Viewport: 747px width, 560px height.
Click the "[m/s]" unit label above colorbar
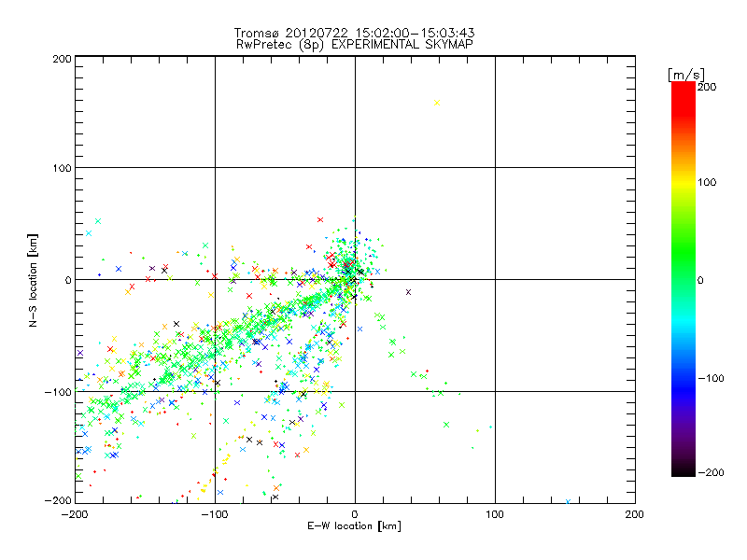(686, 75)
